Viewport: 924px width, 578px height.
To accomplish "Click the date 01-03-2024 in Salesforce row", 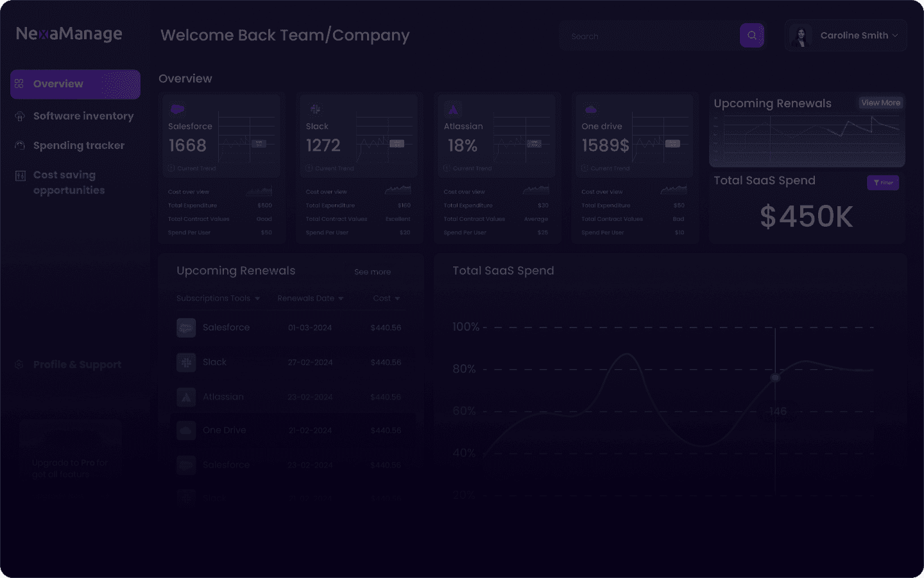I will point(310,328).
